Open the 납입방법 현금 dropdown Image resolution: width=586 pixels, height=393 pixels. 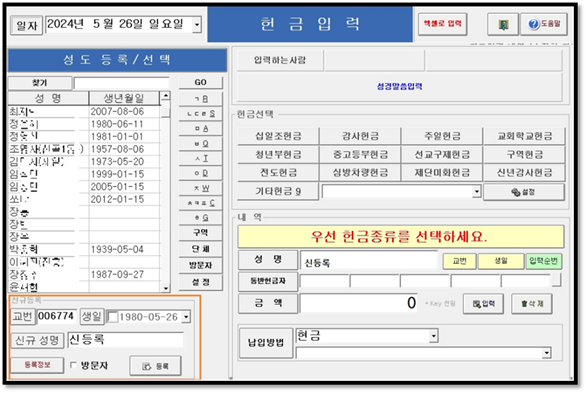pos(433,336)
